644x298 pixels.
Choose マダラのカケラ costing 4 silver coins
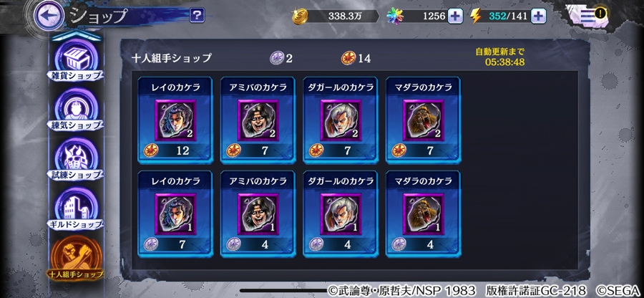pyautogui.click(x=424, y=214)
